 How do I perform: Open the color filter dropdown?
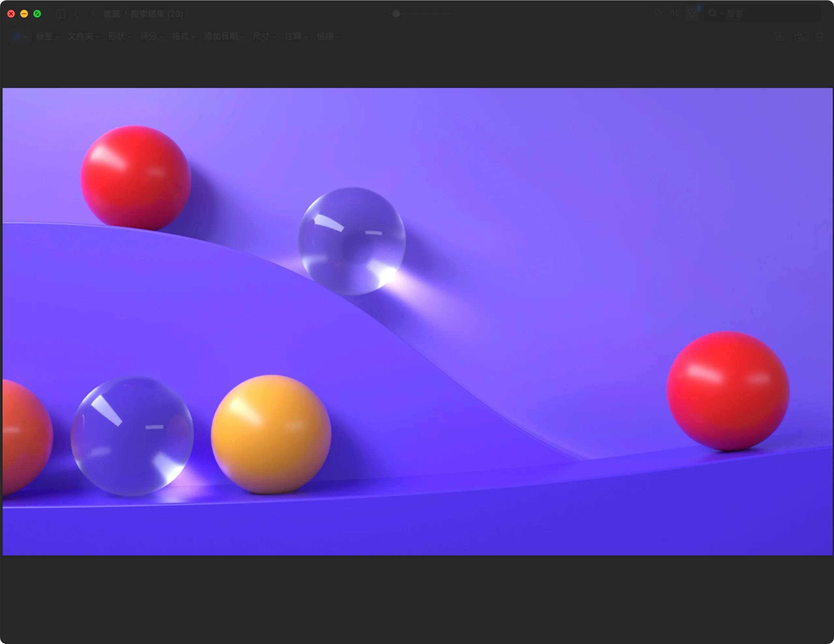[x=19, y=37]
